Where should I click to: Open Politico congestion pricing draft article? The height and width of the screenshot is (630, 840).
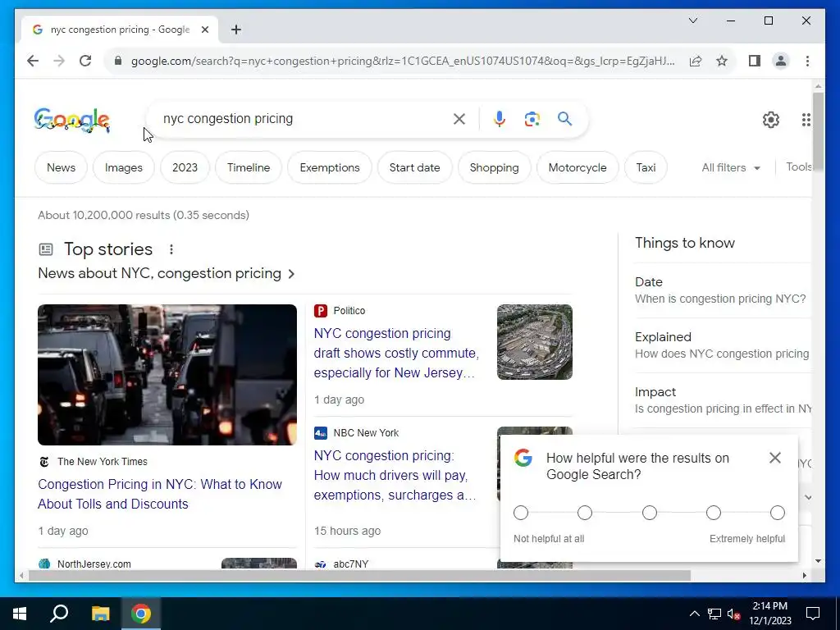point(396,353)
